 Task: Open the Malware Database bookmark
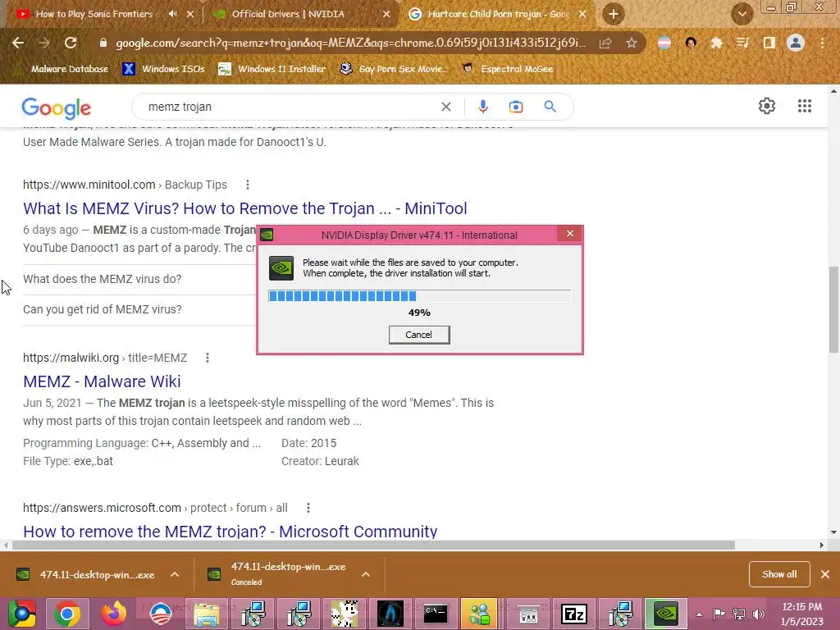tap(61, 69)
